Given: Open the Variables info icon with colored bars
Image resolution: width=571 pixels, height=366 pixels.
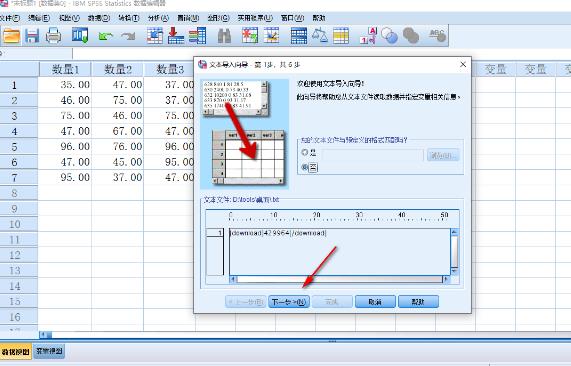Looking at the screenshot, I should 197,36.
